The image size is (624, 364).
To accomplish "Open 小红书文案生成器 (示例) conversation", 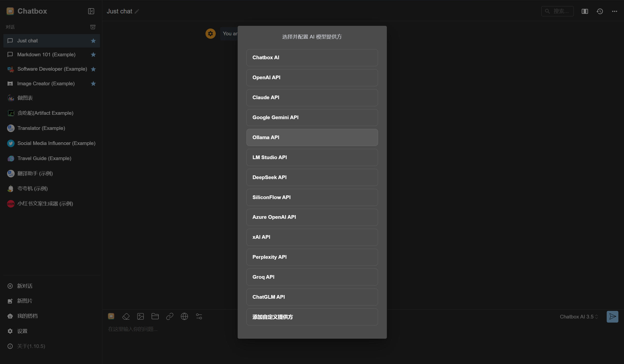I will [51, 204].
